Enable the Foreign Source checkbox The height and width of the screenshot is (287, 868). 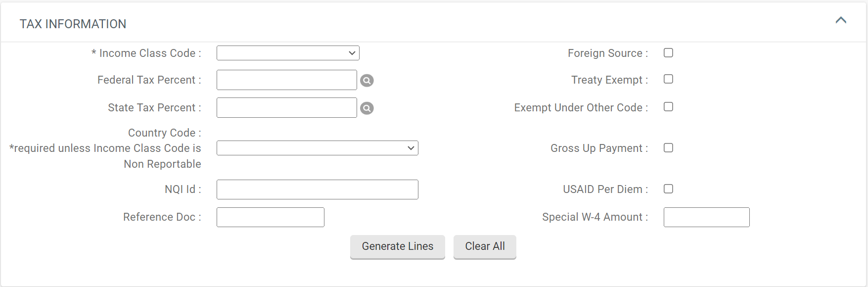pyautogui.click(x=668, y=52)
